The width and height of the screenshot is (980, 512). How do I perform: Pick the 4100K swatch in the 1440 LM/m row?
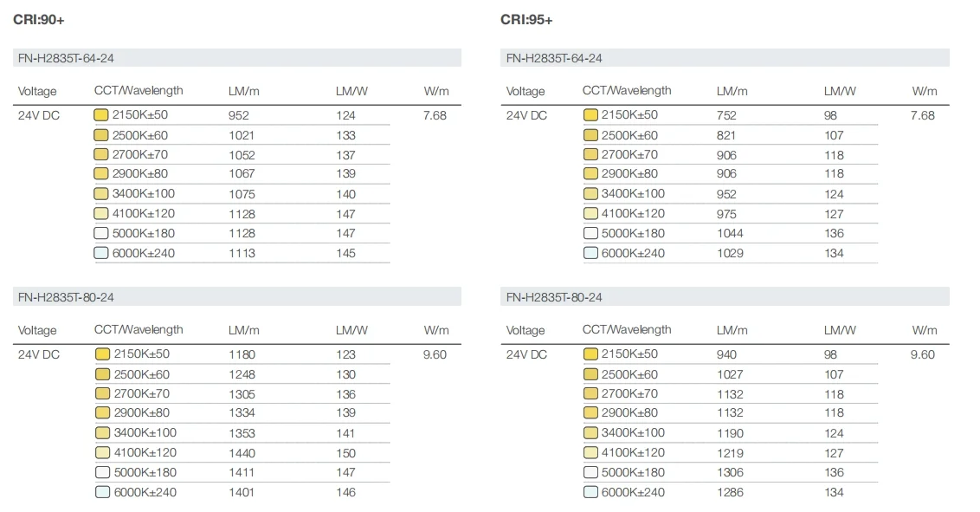[101, 452]
